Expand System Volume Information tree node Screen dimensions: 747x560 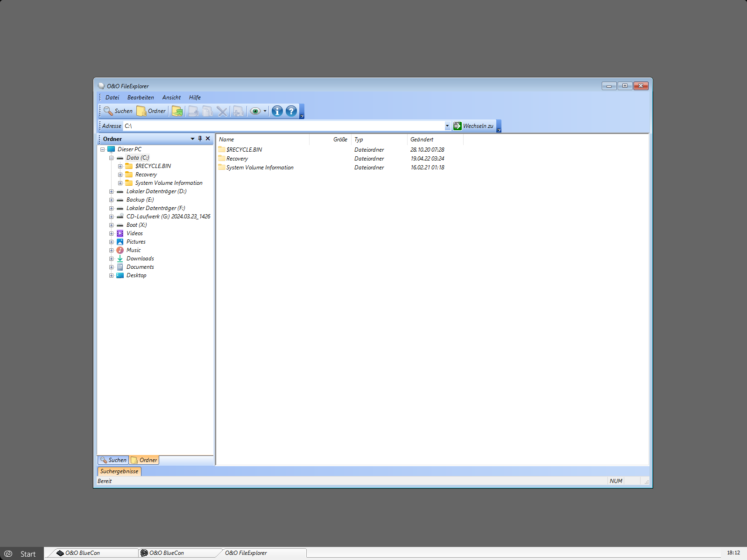click(x=120, y=183)
